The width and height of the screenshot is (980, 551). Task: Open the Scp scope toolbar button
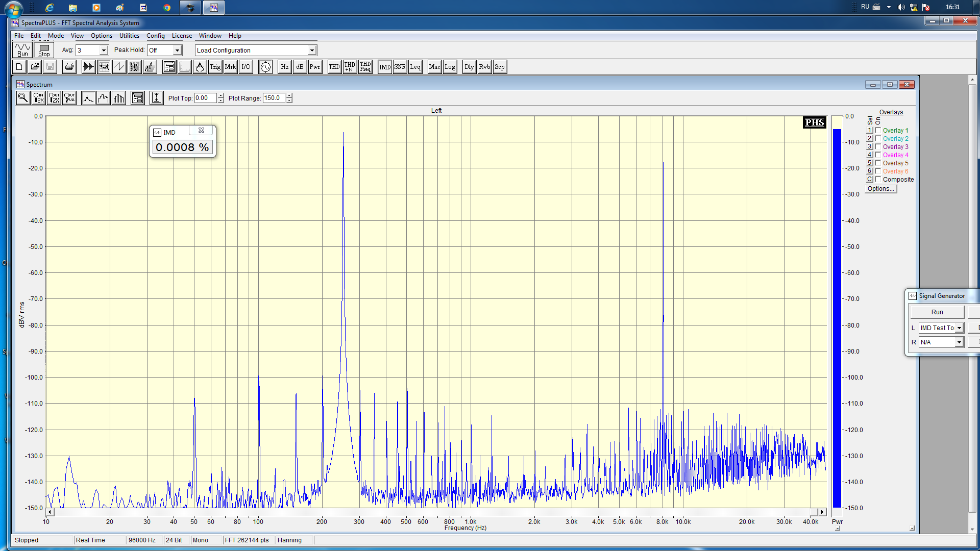(x=500, y=67)
